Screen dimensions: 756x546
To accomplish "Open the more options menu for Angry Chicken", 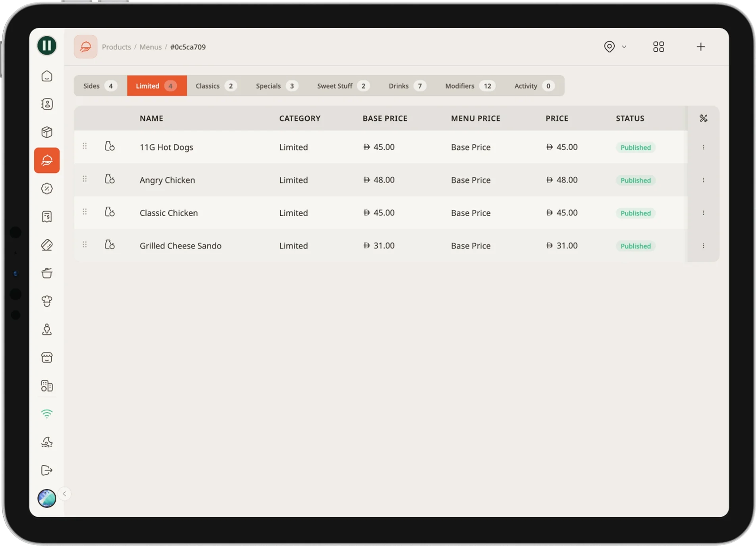I will click(x=704, y=180).
